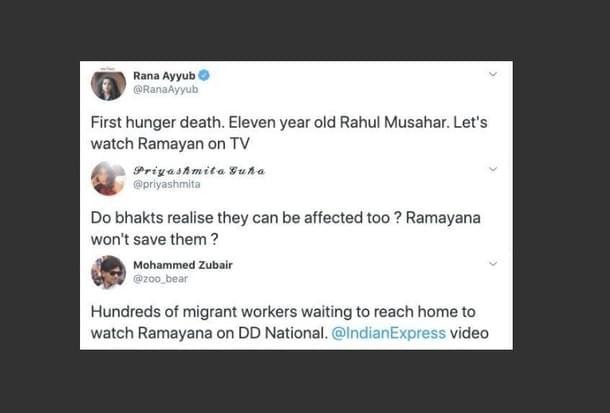Expand options chevron on Rana Ayyub's tweet
The height and width of the screenshot is (413, 610).
[x=493, y=74]
